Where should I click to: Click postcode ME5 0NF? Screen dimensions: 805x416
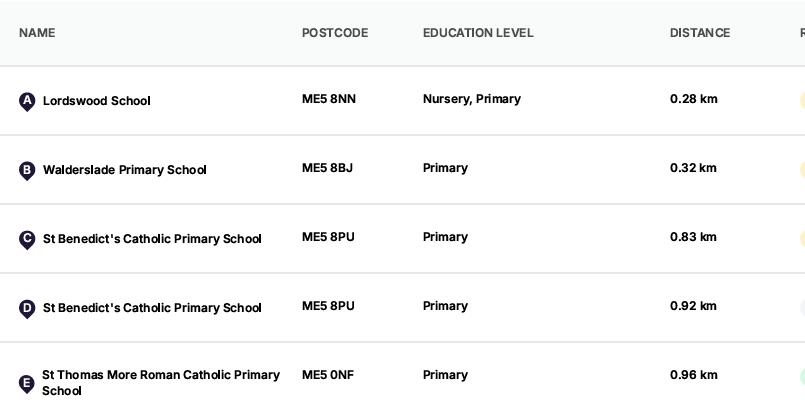pos(328,375)
